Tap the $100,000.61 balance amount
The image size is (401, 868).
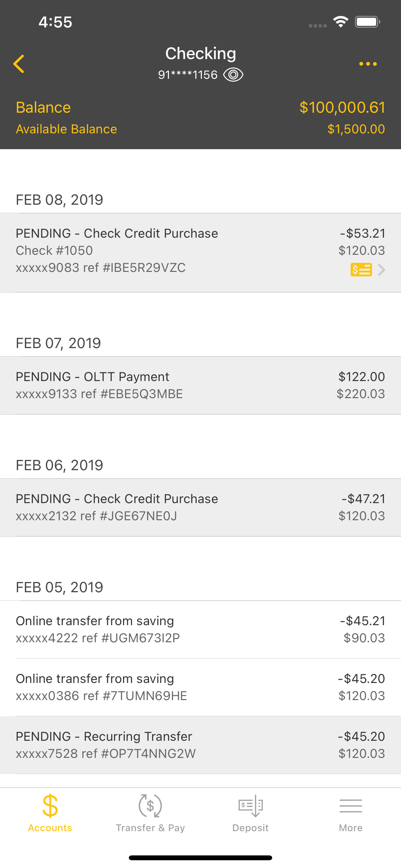342,108
